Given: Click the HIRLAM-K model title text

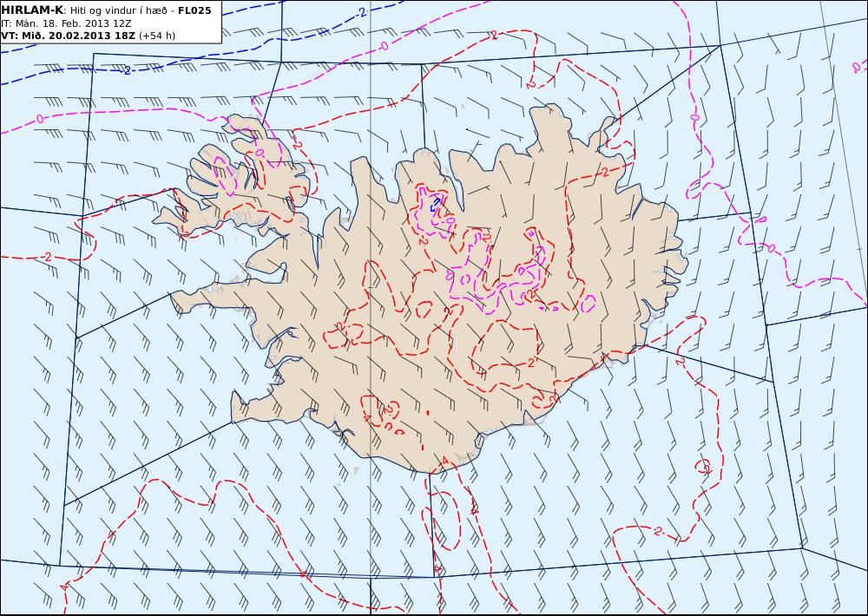Looking at the screenshot, I should click(x=32, y=10).
